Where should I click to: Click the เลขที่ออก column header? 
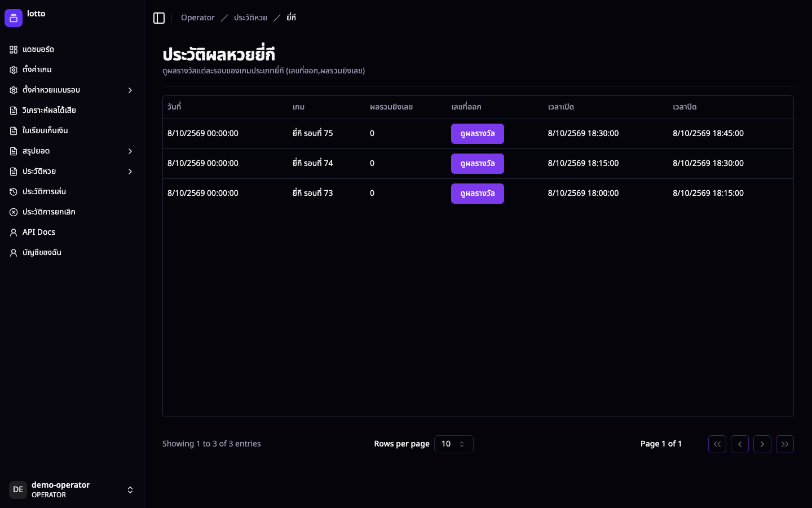pos(466,107)
